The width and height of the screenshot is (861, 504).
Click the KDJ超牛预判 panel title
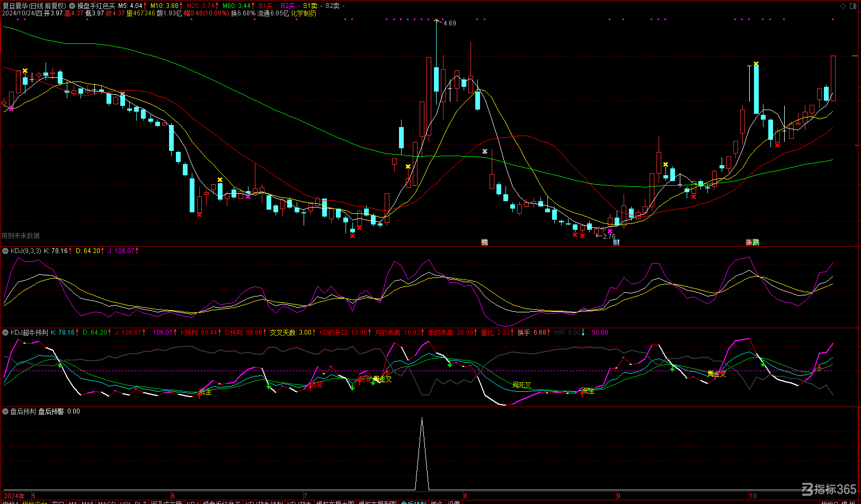coord(29,332)
